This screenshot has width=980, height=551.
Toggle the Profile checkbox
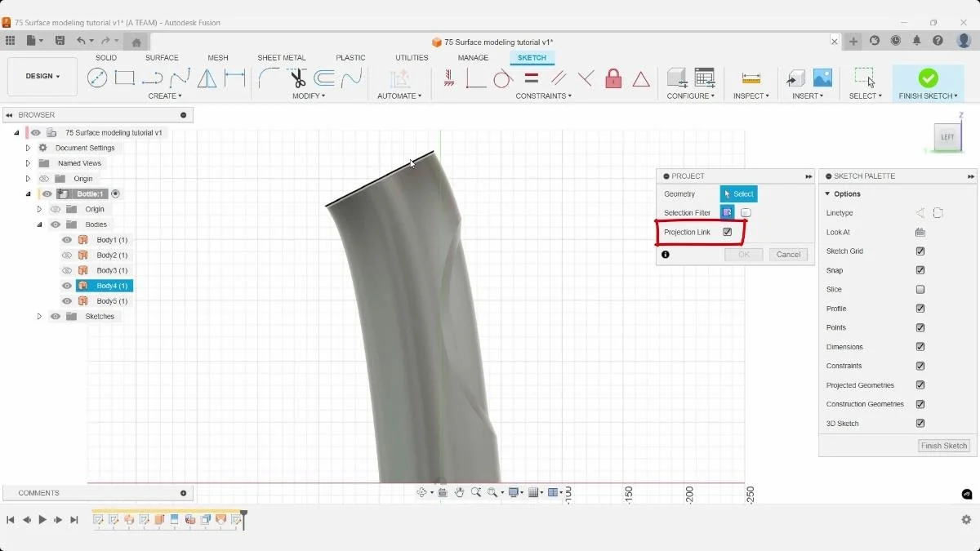(x=920, y=309)
